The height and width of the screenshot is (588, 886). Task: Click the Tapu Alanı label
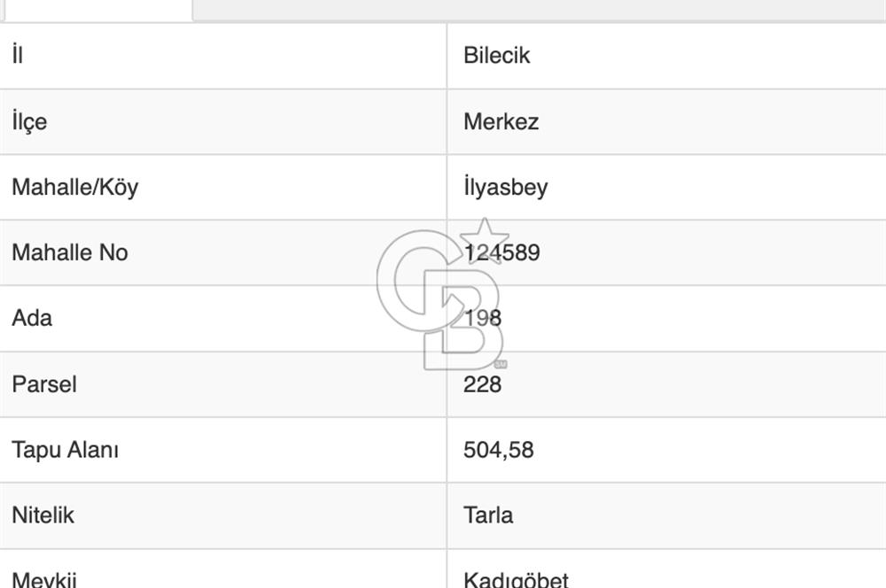pyautogui.click(x=65, y=450)
